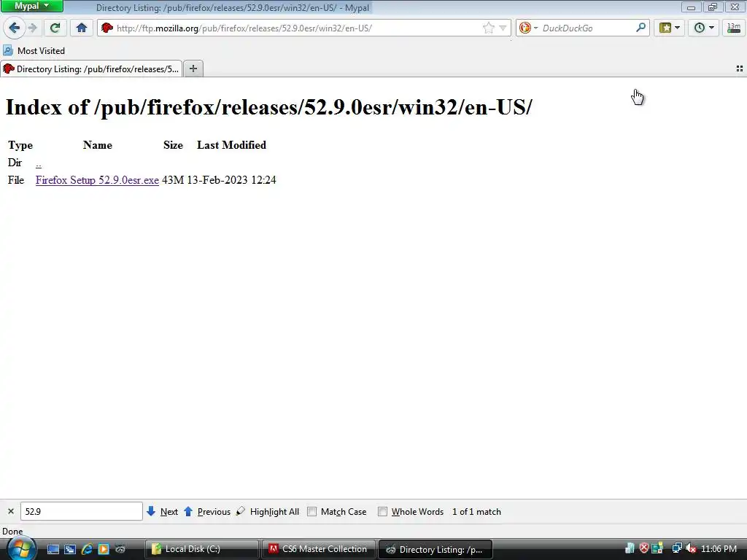
Task: Click the '13-Feb-2023 12:24' modified date
Action: point(231,180)
